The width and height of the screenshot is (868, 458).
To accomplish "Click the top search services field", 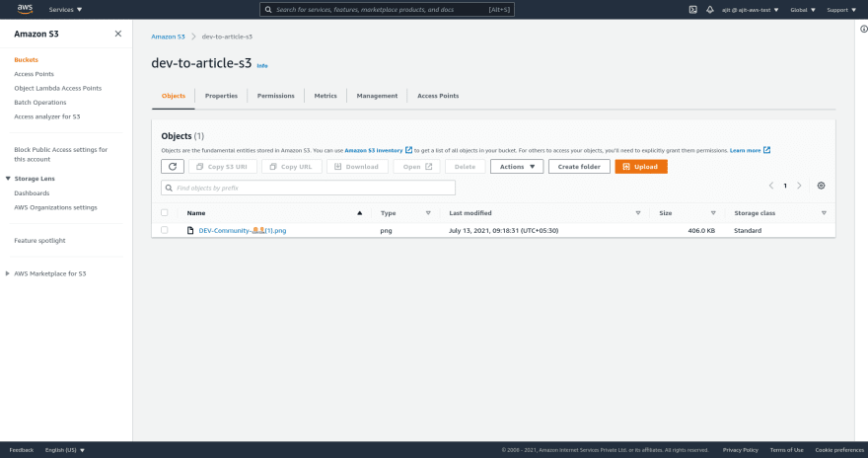I will (x=387, y=10).
